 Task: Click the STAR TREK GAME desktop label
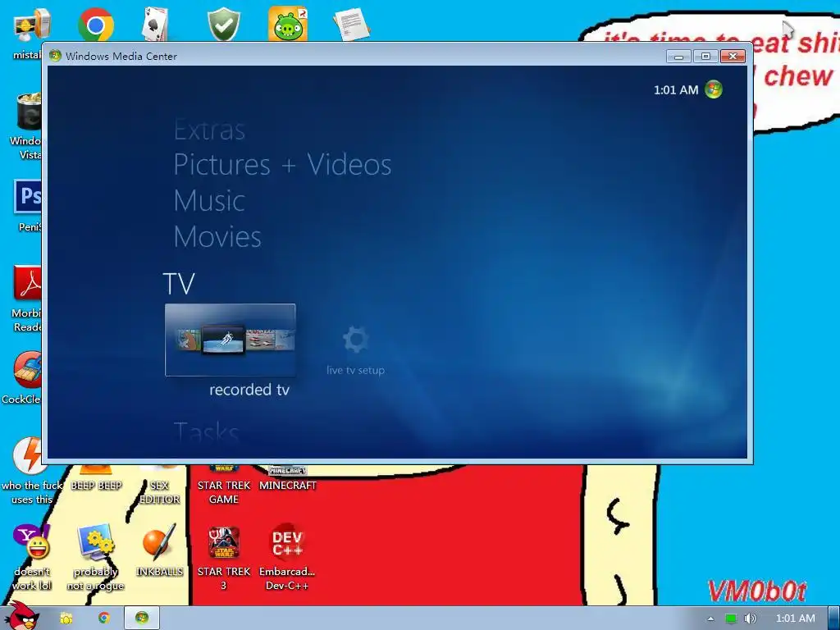click(224, 492)
